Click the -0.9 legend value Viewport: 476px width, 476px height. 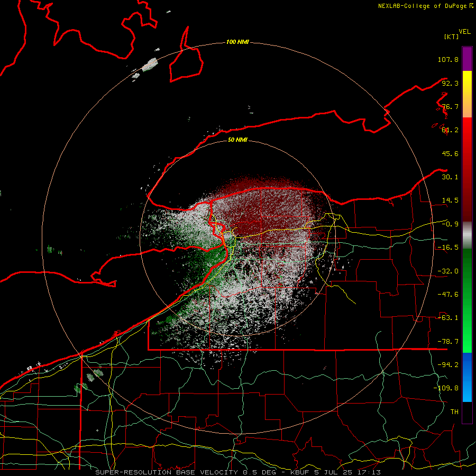click(450, 224)
